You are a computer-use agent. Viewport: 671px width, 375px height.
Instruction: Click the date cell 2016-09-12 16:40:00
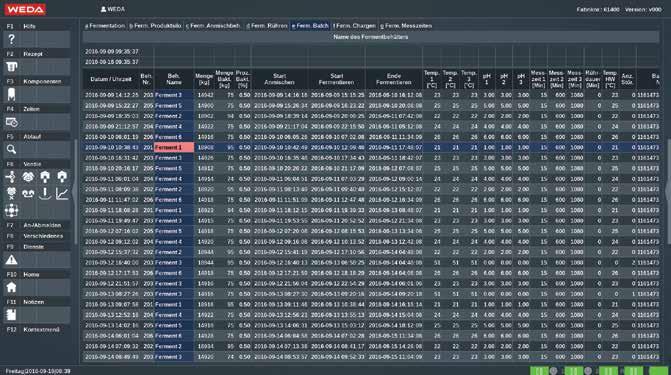coord(111,262)
